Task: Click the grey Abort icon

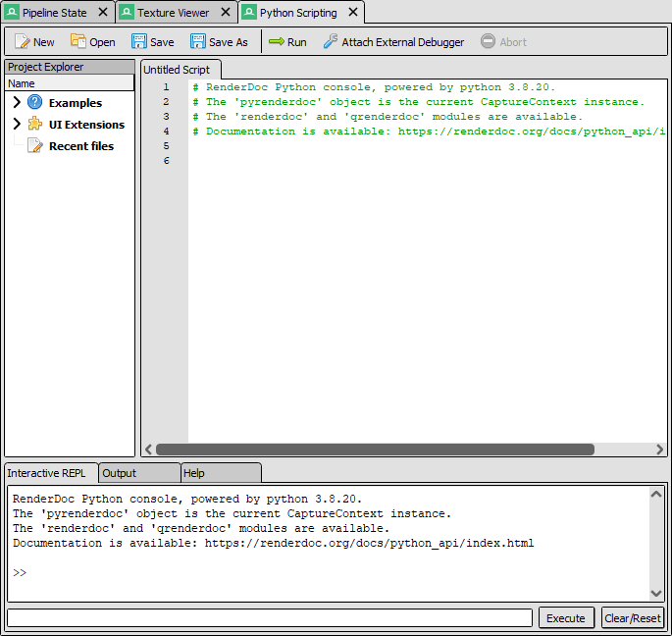Action: 488,41
